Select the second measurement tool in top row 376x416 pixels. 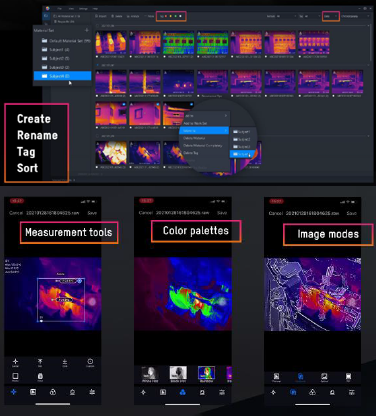click(40, 362)
